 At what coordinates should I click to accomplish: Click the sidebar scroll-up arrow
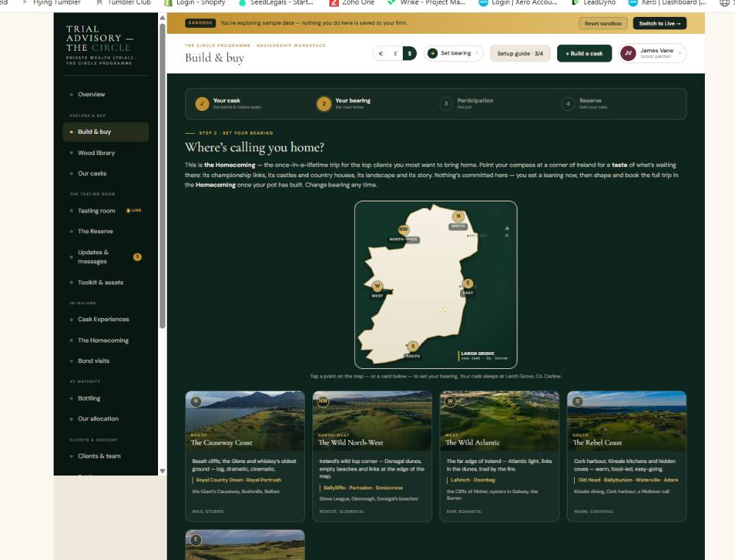click(x=162, y=18)
